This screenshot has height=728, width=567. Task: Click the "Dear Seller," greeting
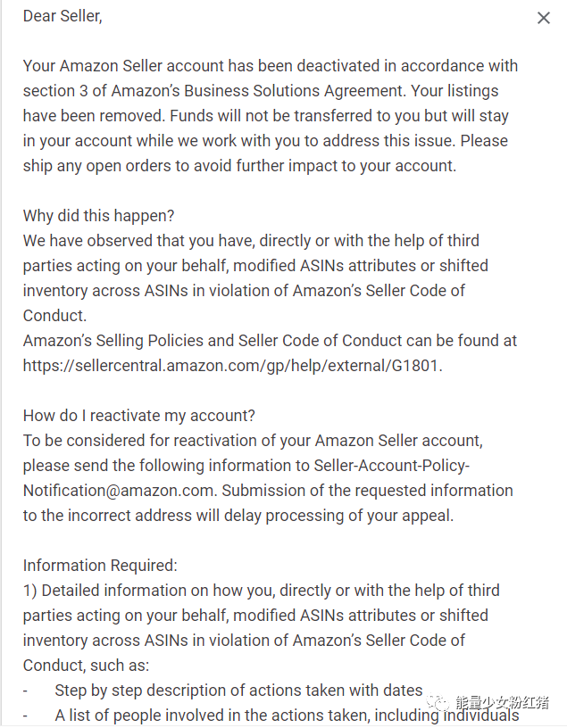(63, 16)
